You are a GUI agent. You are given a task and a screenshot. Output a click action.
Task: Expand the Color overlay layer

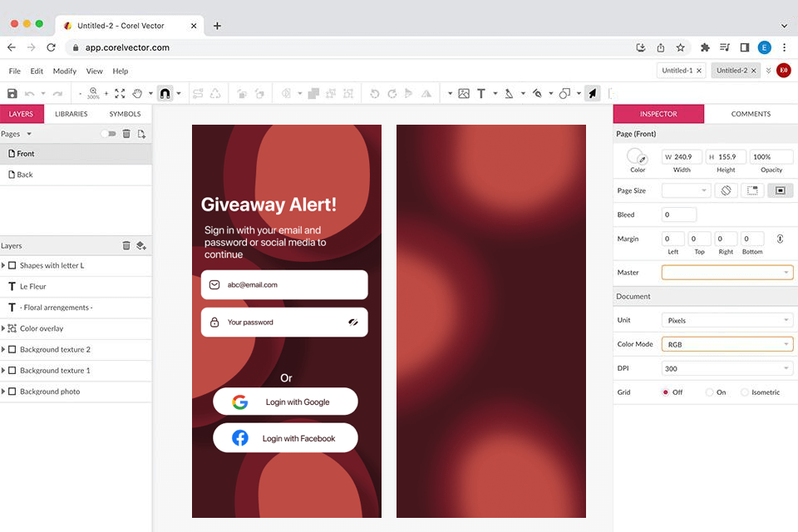(x=3, y=329)
